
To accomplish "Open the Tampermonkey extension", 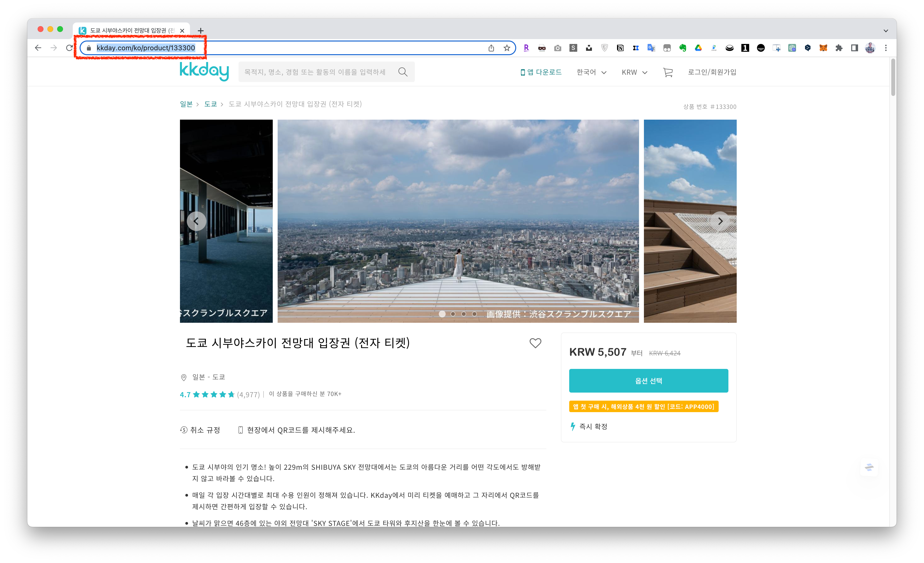I will [x=667, y=48].
